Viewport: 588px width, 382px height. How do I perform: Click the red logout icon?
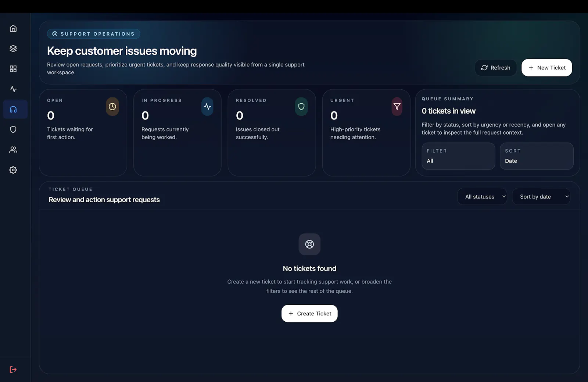click(13, 369)
